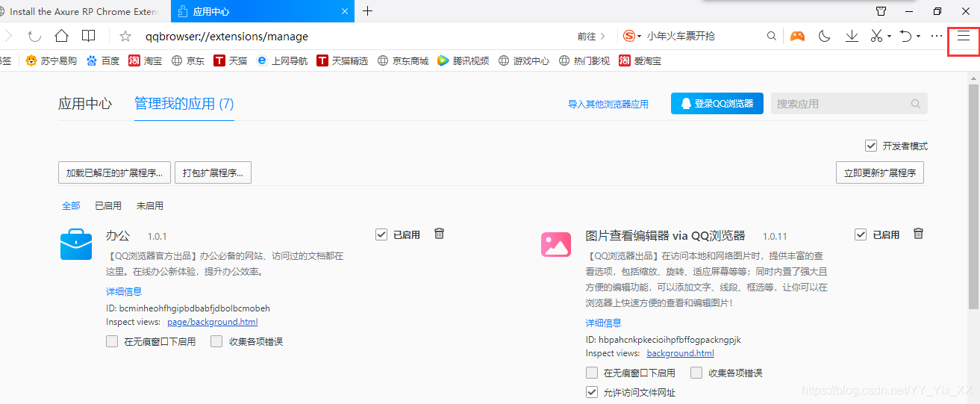
Task: Click the 搜索应用 search field
Action: coord(849,104)
